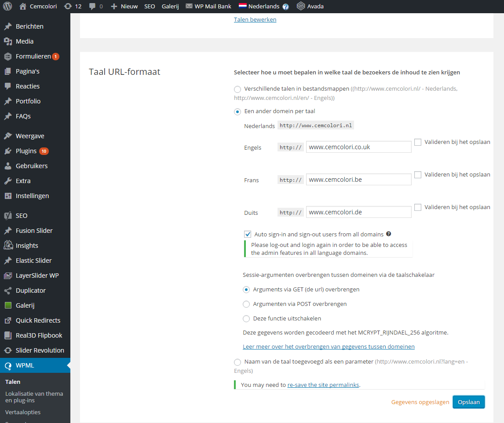The height and width of the screenshot is (423, 504).
Task: Click the Opslaan button
Action: click(469, 402)
